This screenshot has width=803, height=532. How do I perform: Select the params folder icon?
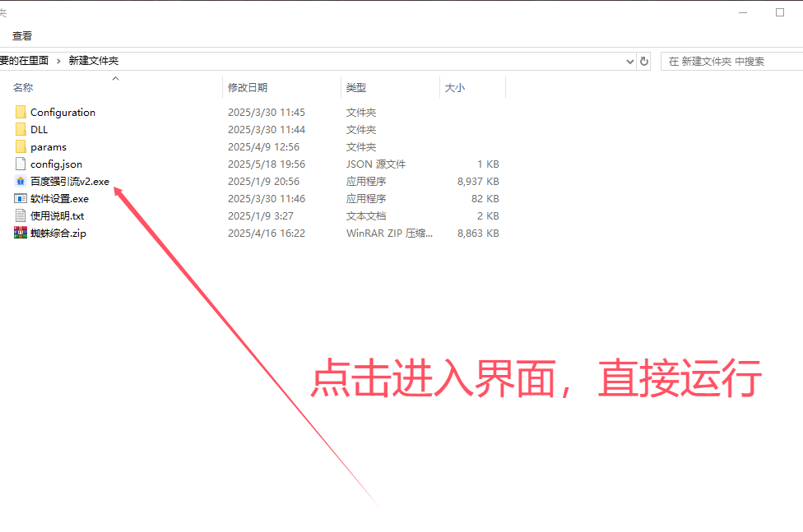pos(21,147)
